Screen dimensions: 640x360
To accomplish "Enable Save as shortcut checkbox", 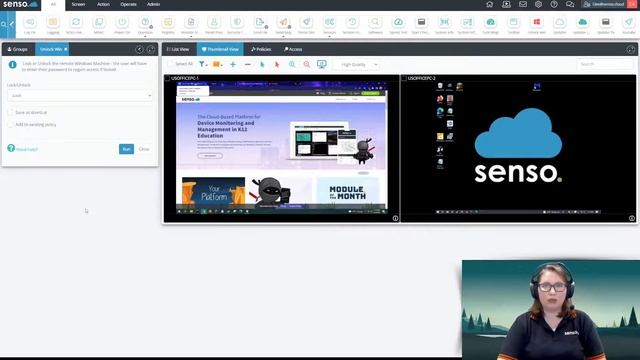I will pyautogui.click(x=11, y=112).
